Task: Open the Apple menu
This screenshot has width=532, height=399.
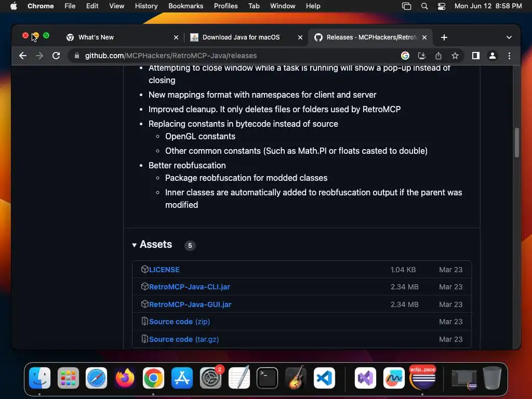Action: coord(13,6)
